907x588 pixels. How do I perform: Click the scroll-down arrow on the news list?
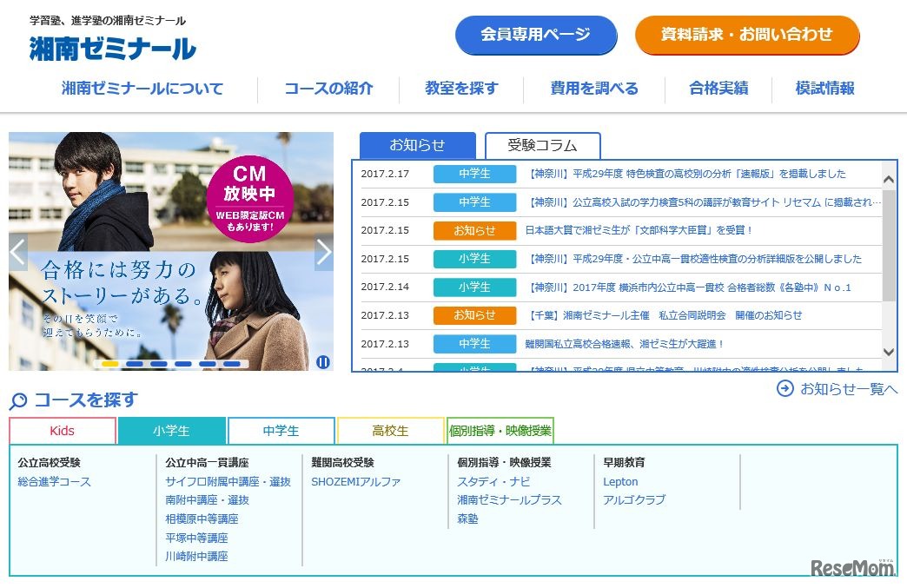tap(888, 350)
